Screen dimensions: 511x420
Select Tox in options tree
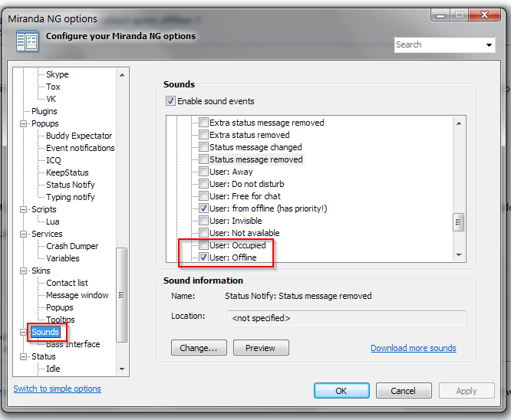tap(53, 87)
